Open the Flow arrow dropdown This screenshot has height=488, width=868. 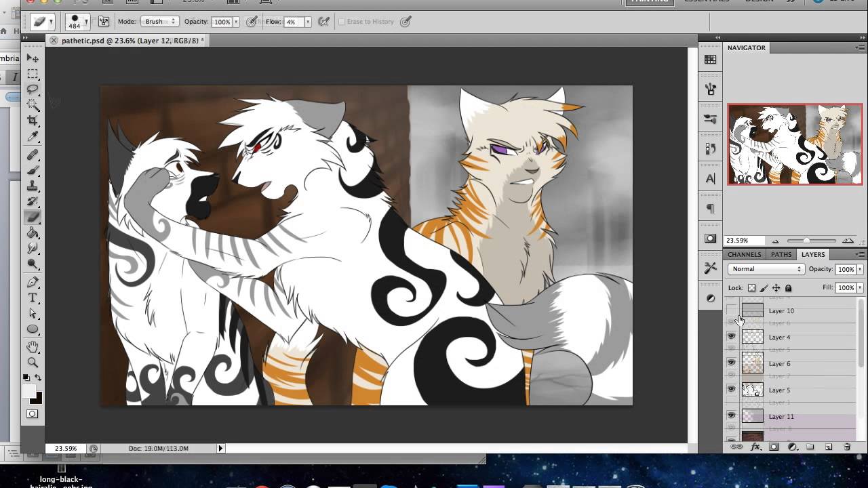tap(307, 22)
